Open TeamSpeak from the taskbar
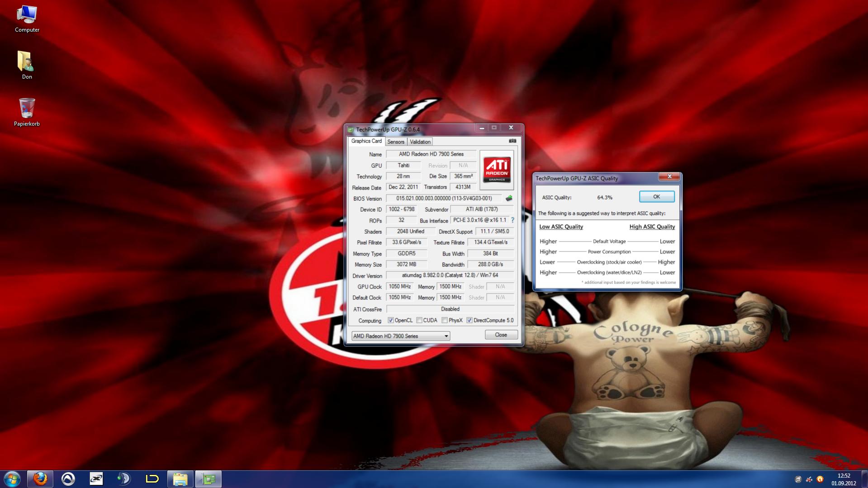868x488 pixels. click(124, 479)
